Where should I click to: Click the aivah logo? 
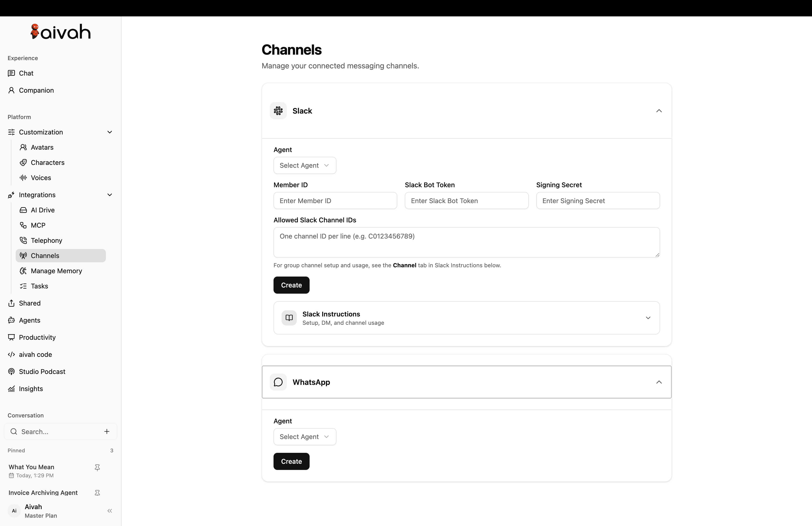[x=61, y=32]
